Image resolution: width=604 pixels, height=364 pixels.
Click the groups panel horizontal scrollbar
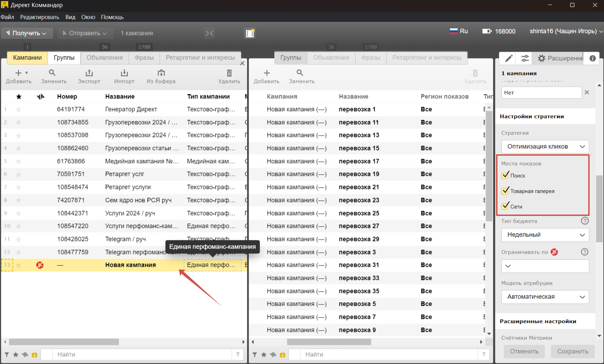click(x=329, y=342)
